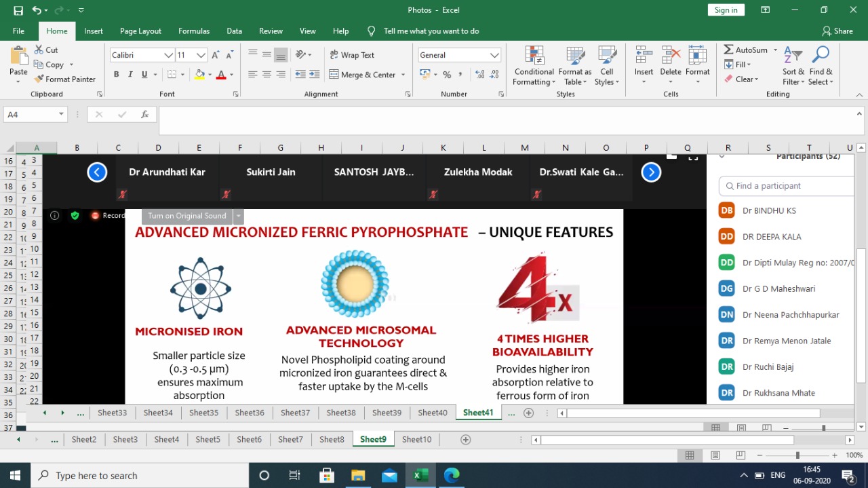Toggle Wrap Text for the cell
This screenshot has height=488, width=868.
[352, 55]
